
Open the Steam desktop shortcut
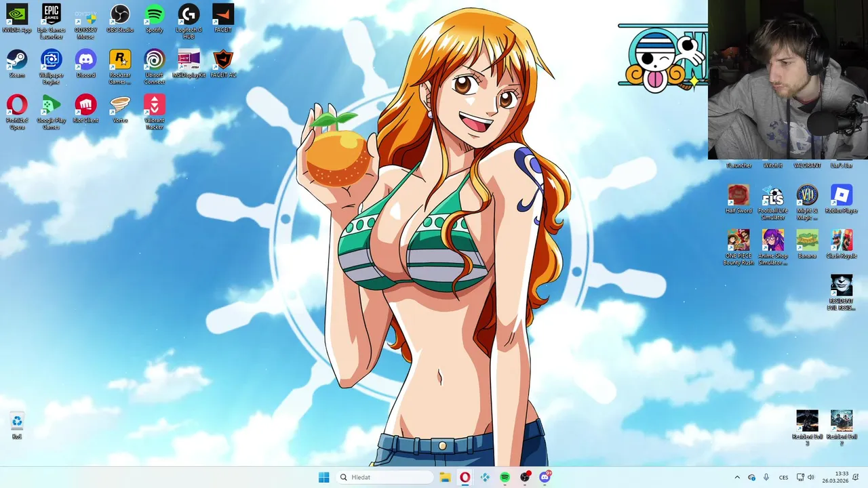click(x=17, y=64)
